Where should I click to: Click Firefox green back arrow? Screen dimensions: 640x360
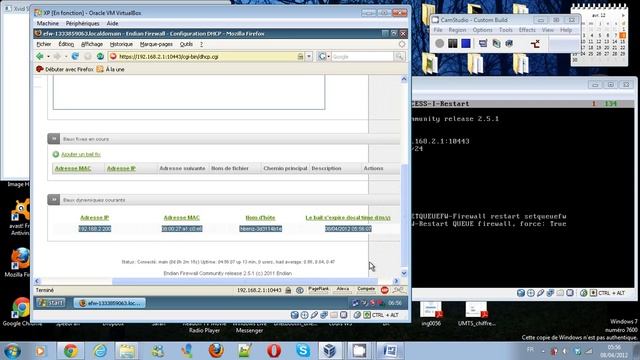(x=40, y=56)
